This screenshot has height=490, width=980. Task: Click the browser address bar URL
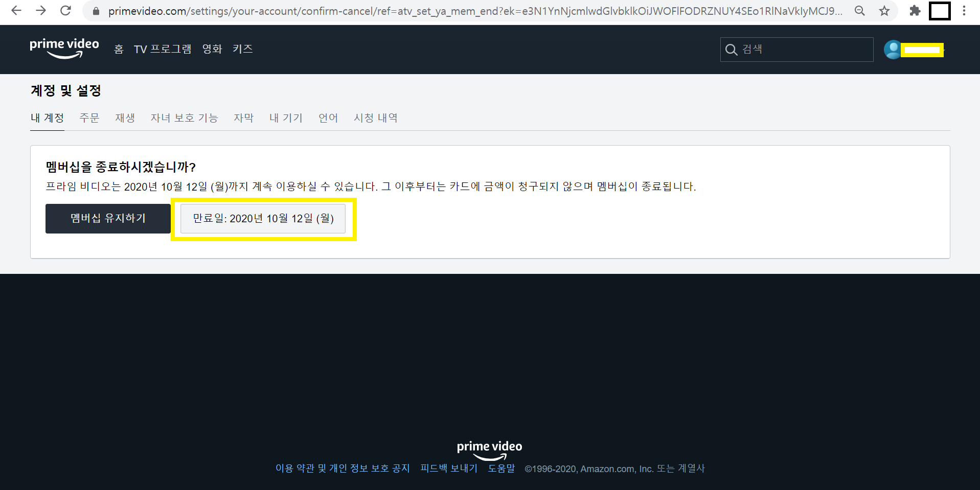point(475,11)
